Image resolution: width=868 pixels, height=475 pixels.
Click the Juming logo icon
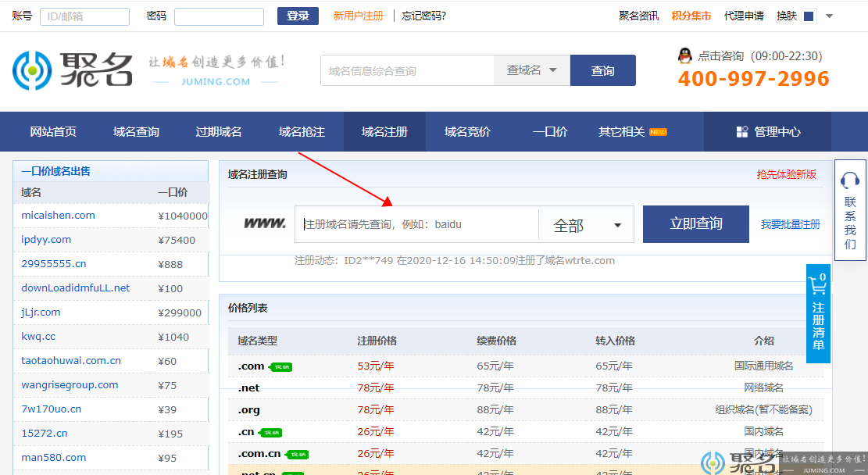point(32,70)
